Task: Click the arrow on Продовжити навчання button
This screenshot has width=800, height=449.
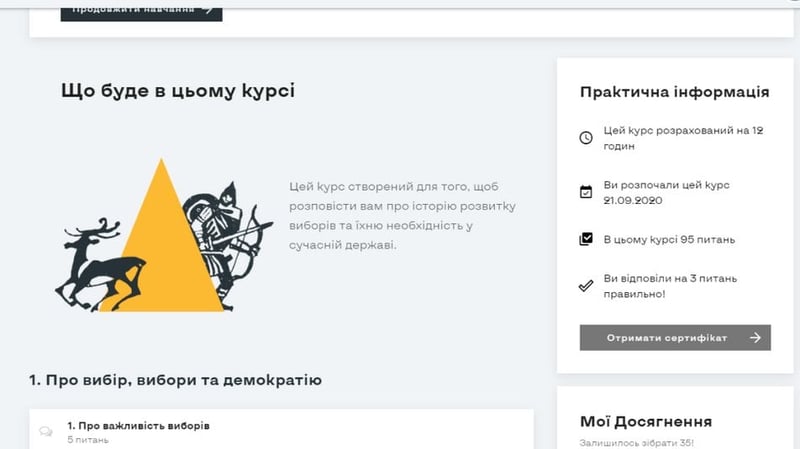Action: (207, 10)
